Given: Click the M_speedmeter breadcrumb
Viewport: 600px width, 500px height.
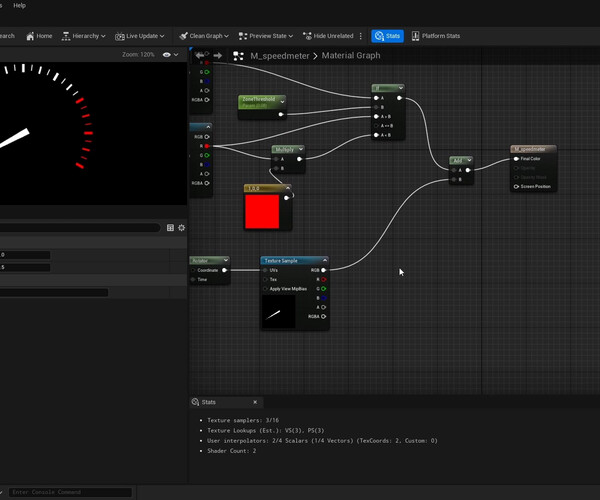Looking at the screenshot, I should 280,56.
